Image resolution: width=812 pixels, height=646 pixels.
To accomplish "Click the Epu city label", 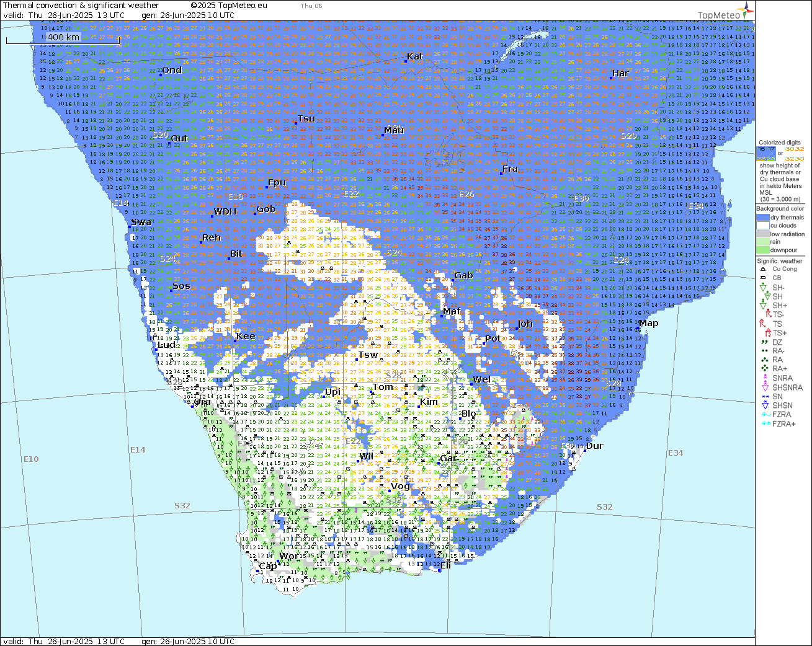I will pyautogui.click(x=277, y=182).
